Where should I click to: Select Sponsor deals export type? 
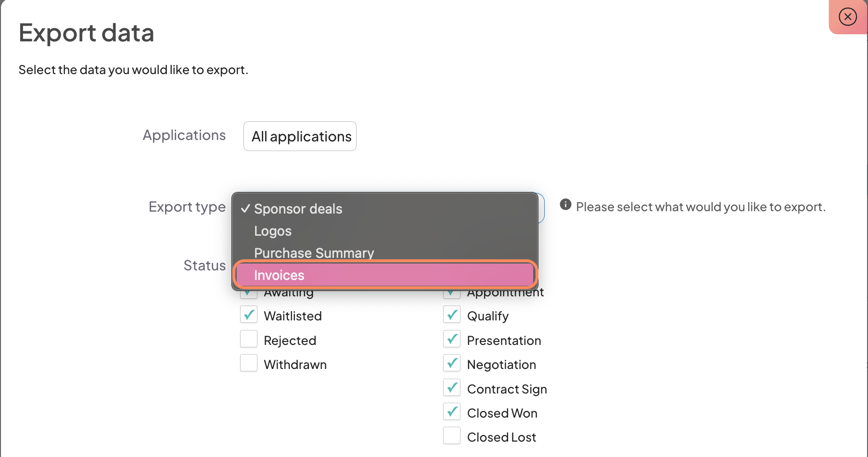(298, 209)
